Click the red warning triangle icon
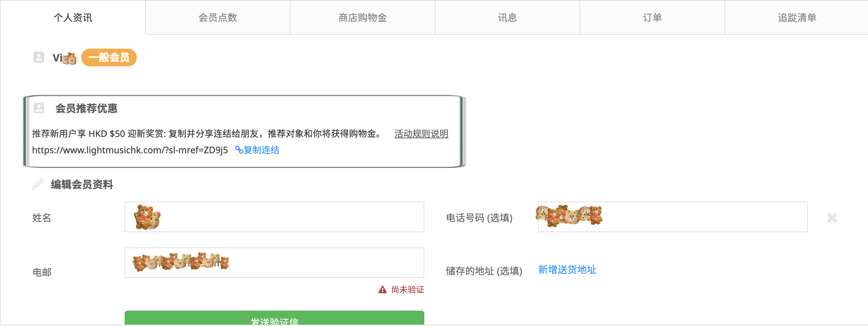Image resolution: width=868 pixels, height=326 pixels. pyautogui.click(x=382, y=290)
